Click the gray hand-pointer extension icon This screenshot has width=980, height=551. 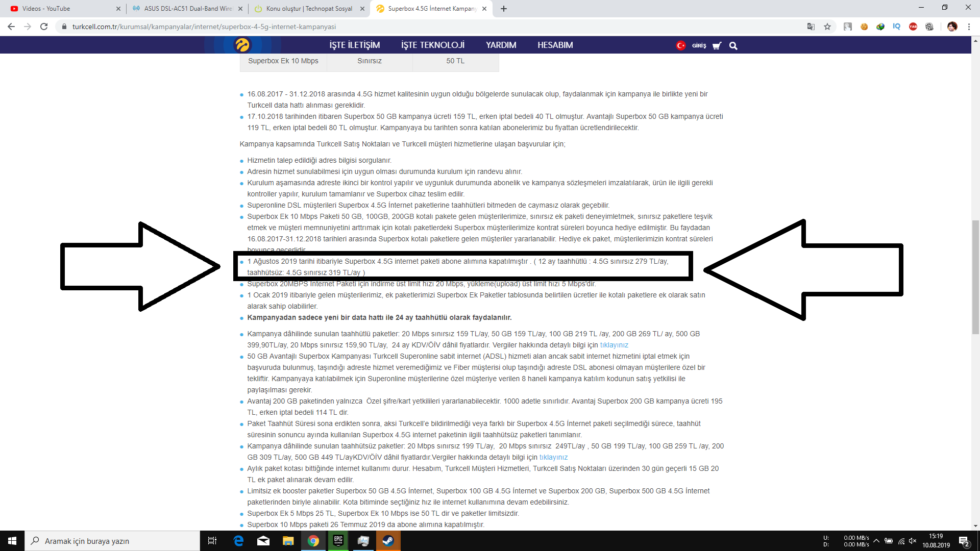[848, 27]
